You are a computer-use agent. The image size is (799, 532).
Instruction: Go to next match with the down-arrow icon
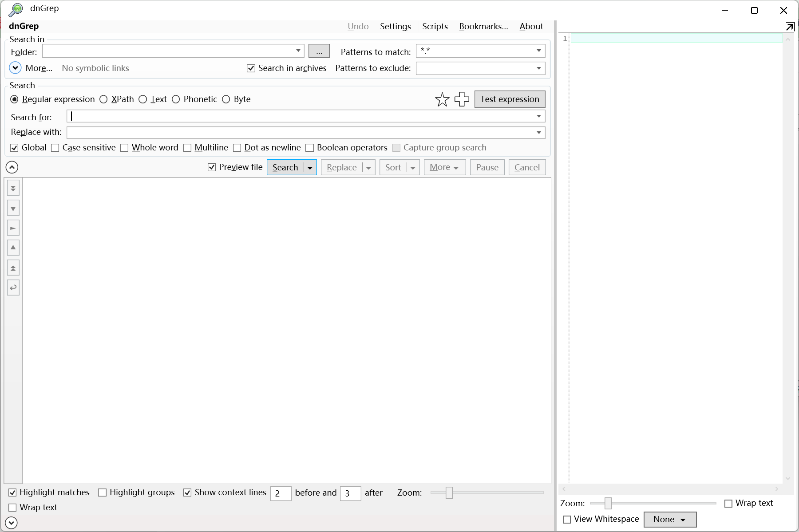13,208
